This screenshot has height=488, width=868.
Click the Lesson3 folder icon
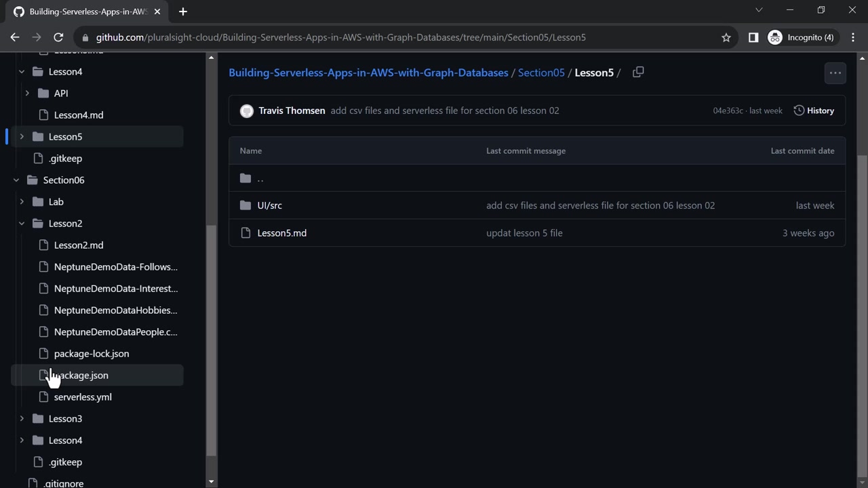37,419
